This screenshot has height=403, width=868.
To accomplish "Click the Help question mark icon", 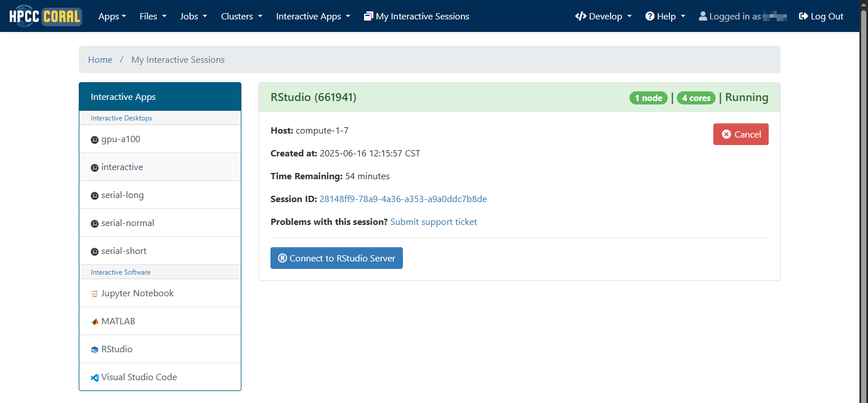I will pyautogui.click(x=650, y=17).
